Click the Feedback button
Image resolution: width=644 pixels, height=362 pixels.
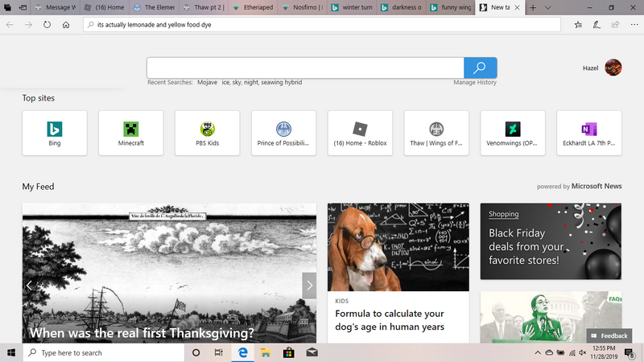click(609, 335)
